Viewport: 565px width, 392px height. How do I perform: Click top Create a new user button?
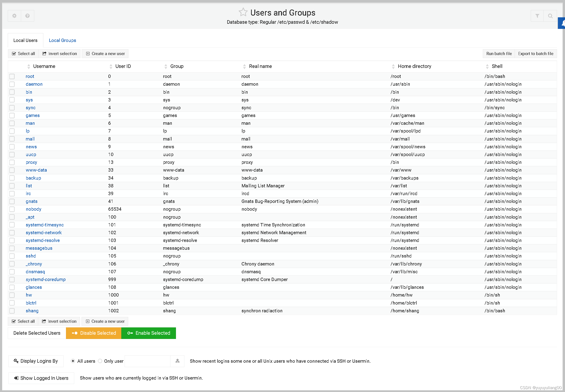click(x=105, y=53)
